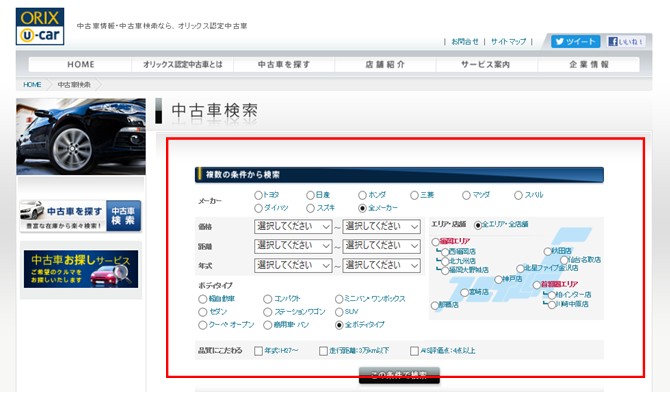Open the minimum 距離 dropdown
The image size is (670, 395).
click(x=293, y=246)
